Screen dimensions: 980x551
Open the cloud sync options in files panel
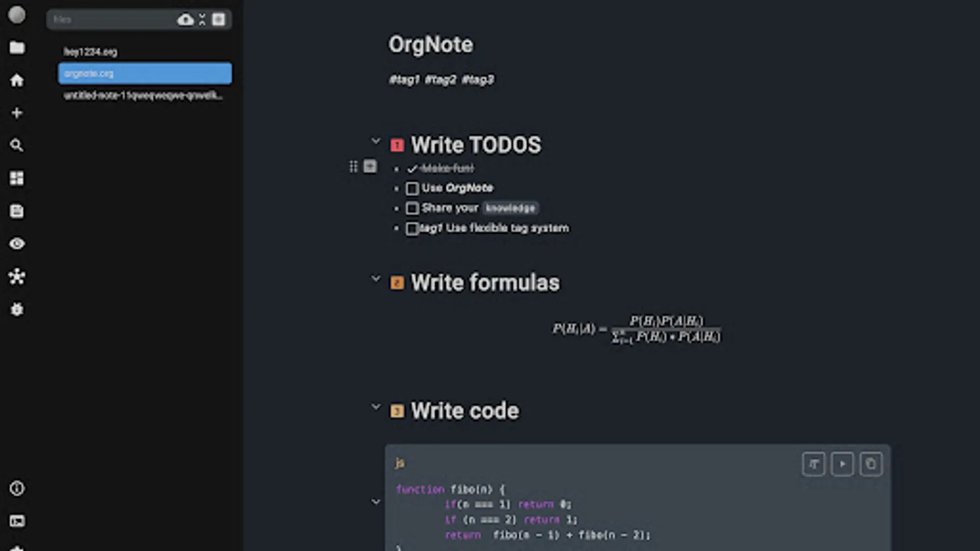(x=184, y=19)
